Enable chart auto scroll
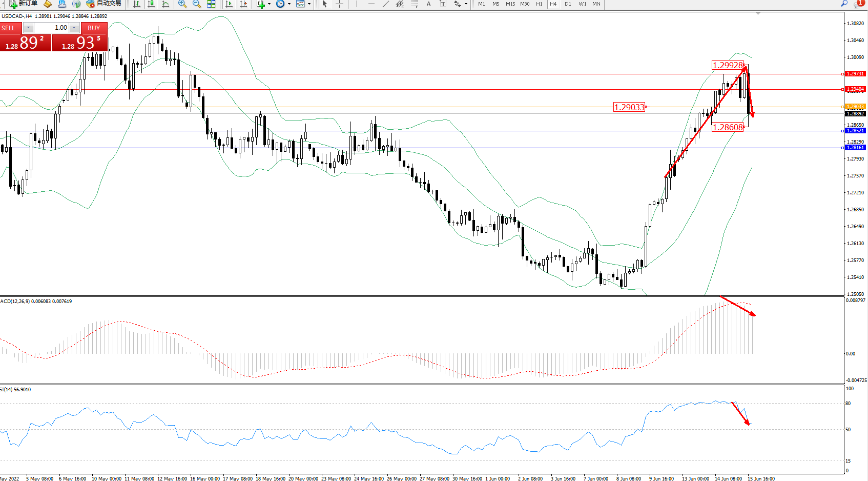This screenshot has height=481, width=868. point(229,4)
